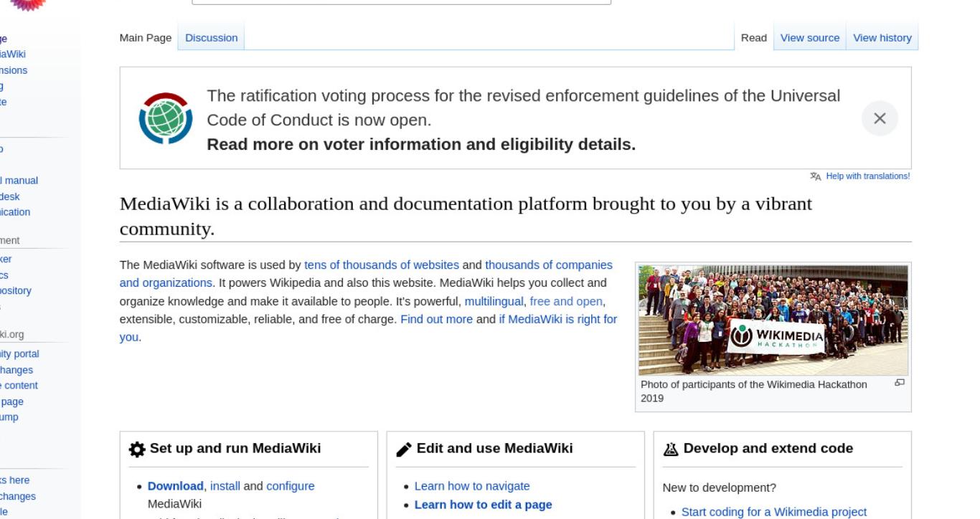Open the View source tab
This screenshot has height=519, width=980.
(x=810, y=38)
